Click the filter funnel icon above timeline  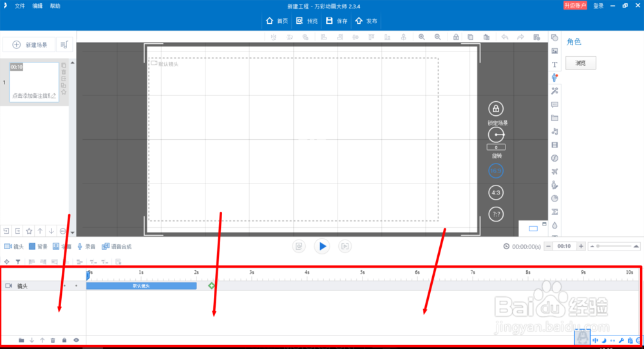(x=18, y=261)
